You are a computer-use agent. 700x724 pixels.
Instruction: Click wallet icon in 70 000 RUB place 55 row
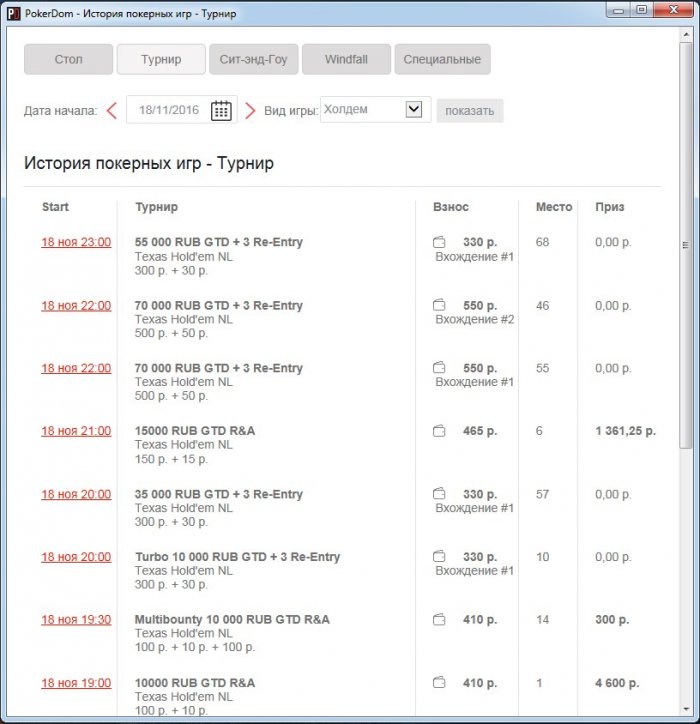click(x=439, y=368)
